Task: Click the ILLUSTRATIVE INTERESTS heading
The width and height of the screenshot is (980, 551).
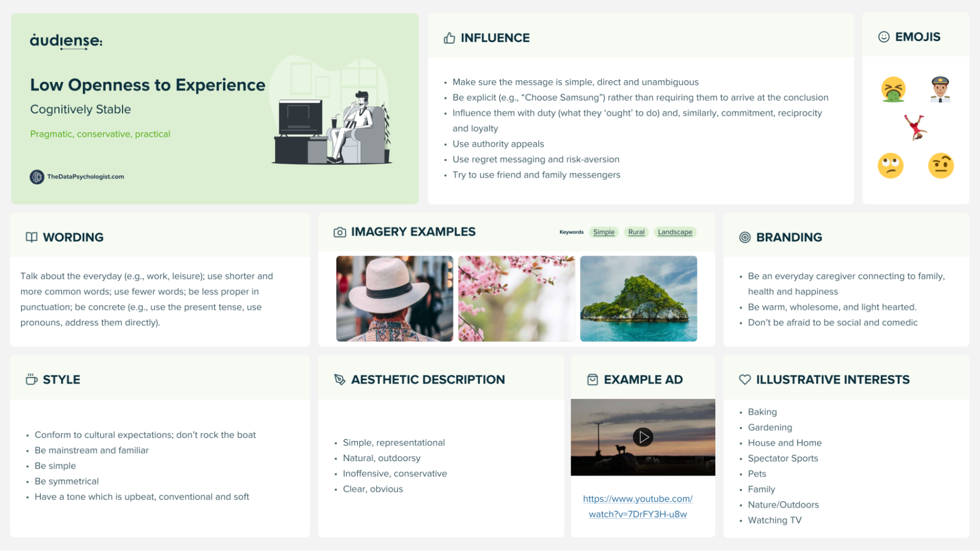Action: coord(832,380)
